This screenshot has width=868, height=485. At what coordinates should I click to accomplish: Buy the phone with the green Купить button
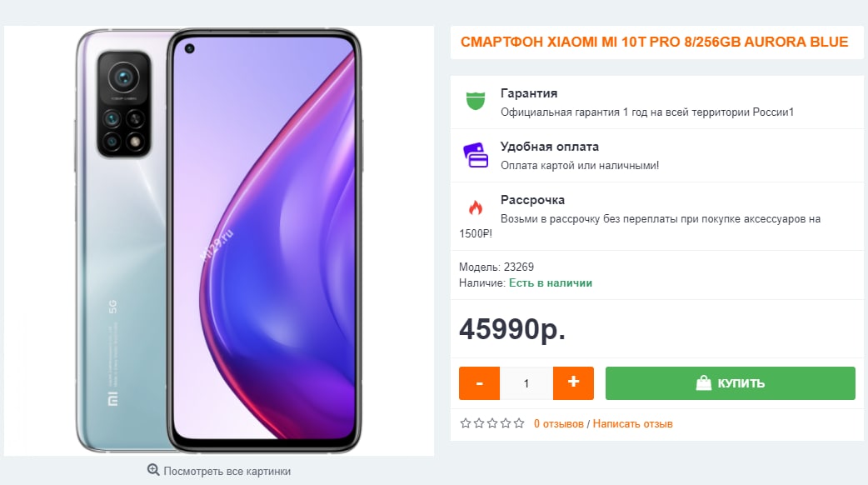point(731,383)
